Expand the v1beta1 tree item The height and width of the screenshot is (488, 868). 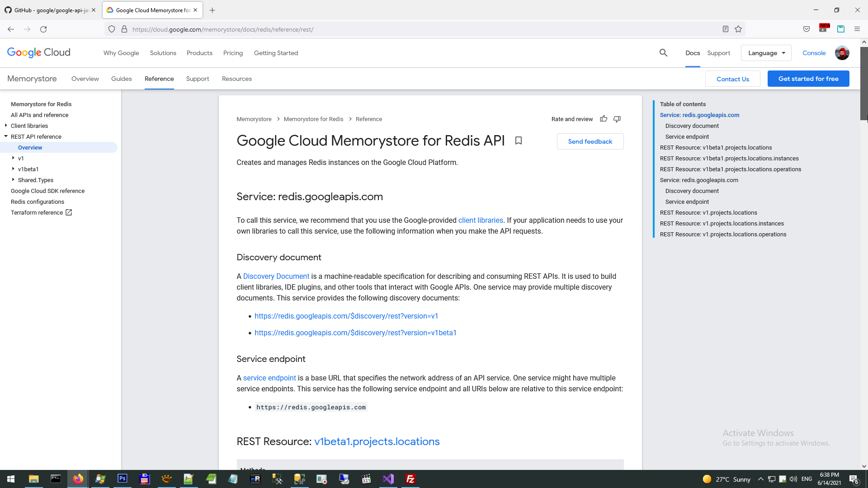(x=13, y=169)
